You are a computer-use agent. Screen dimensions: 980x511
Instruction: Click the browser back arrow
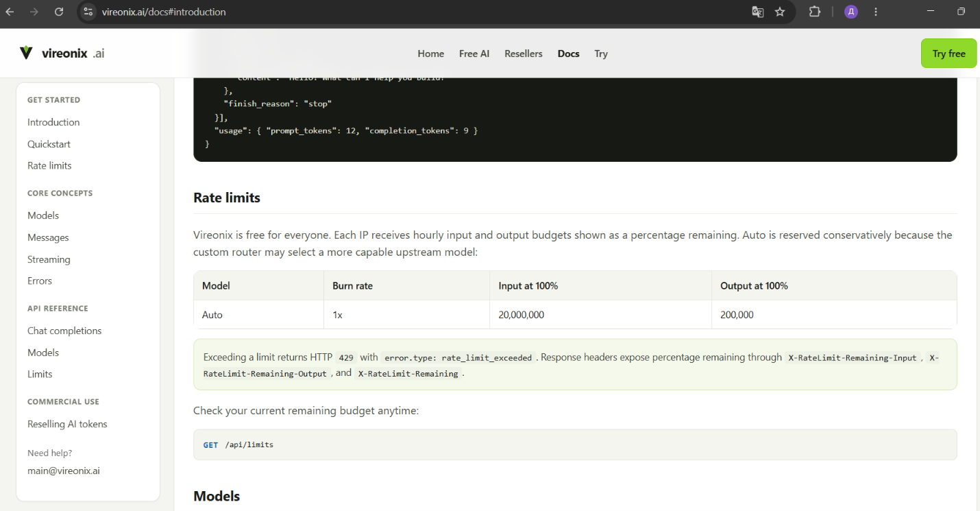[10, 12]
